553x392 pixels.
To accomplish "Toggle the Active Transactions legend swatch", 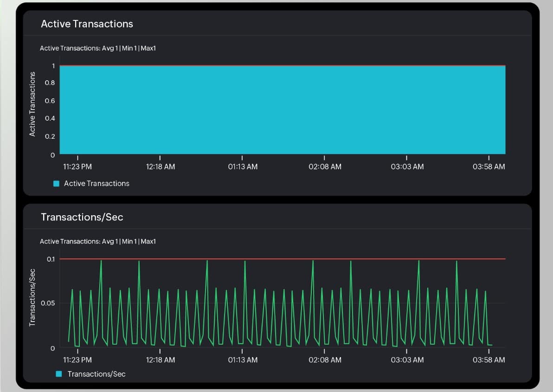I will 56,183.
